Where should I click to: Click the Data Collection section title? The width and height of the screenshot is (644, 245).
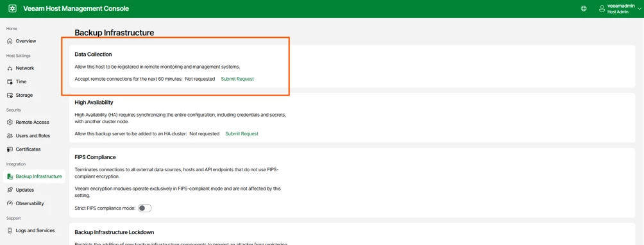[93, 54]
